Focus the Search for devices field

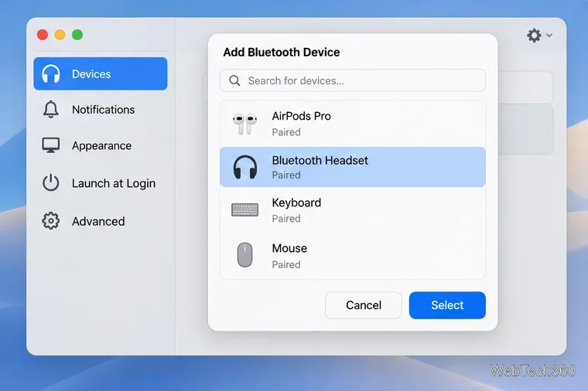point(353,80)
